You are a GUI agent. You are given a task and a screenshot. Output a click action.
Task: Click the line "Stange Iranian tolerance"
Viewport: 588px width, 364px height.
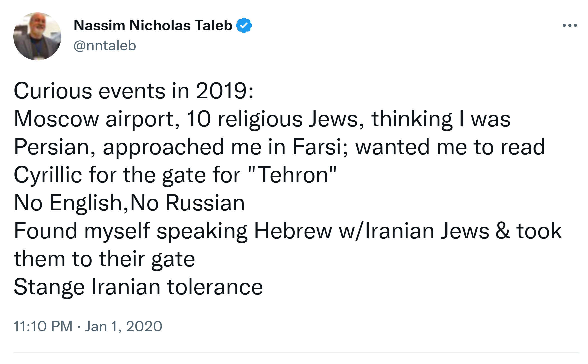coord(138,287)
